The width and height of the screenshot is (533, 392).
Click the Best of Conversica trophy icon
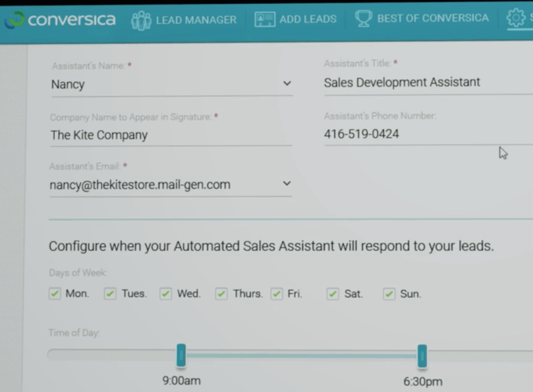click(363, 19)
